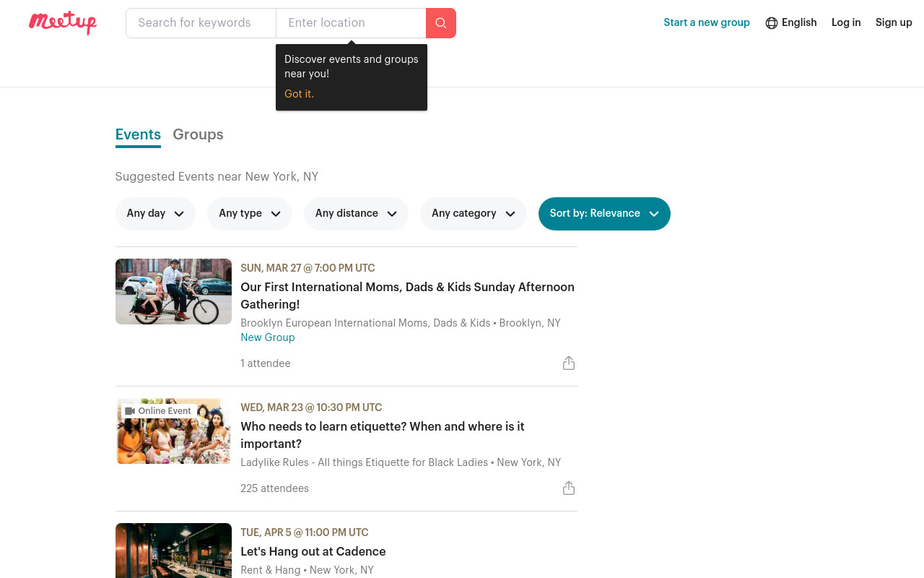
Task: Click the 1 attendee text
Action: click(266, 363)
